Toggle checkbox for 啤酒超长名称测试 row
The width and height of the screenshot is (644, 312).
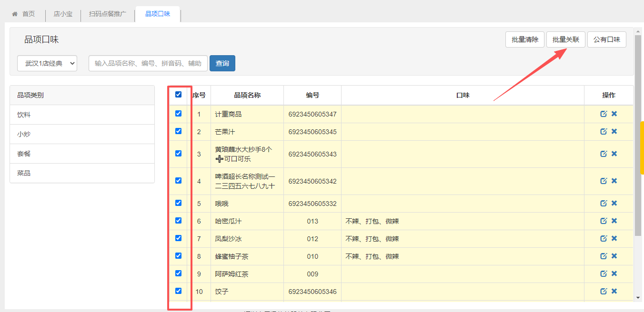[x=179, y=180]
